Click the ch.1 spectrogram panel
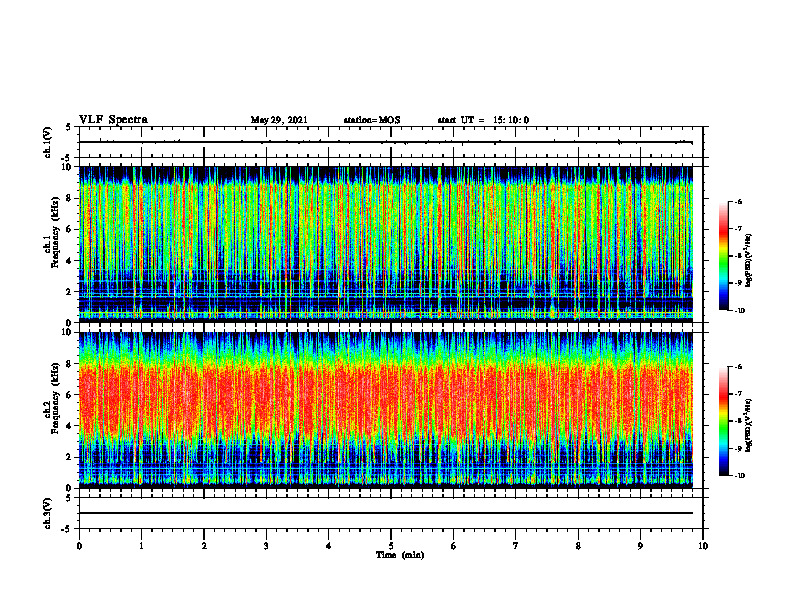The height and width of the screenshot is (612, 792). (x=386, y=244)
